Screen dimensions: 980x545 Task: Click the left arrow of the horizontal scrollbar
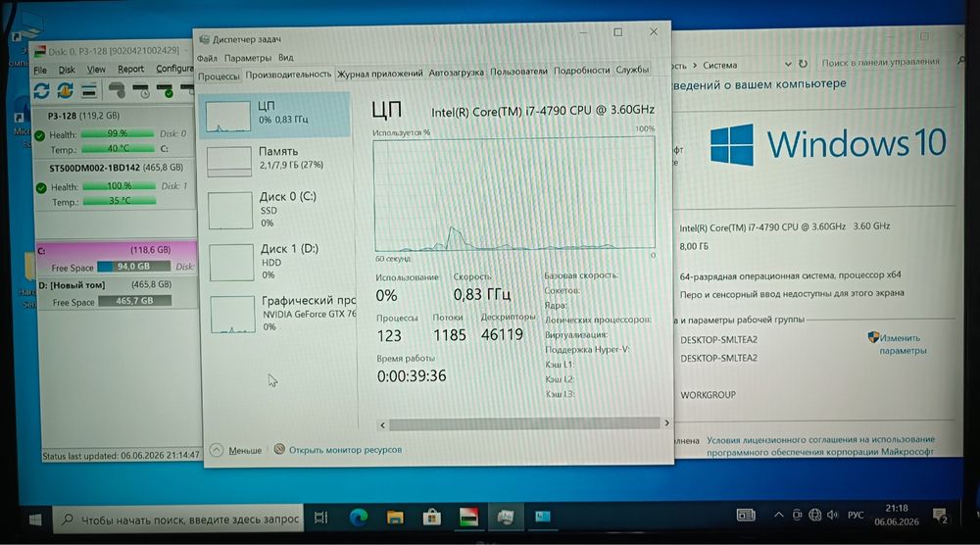[x=382, y=425]
